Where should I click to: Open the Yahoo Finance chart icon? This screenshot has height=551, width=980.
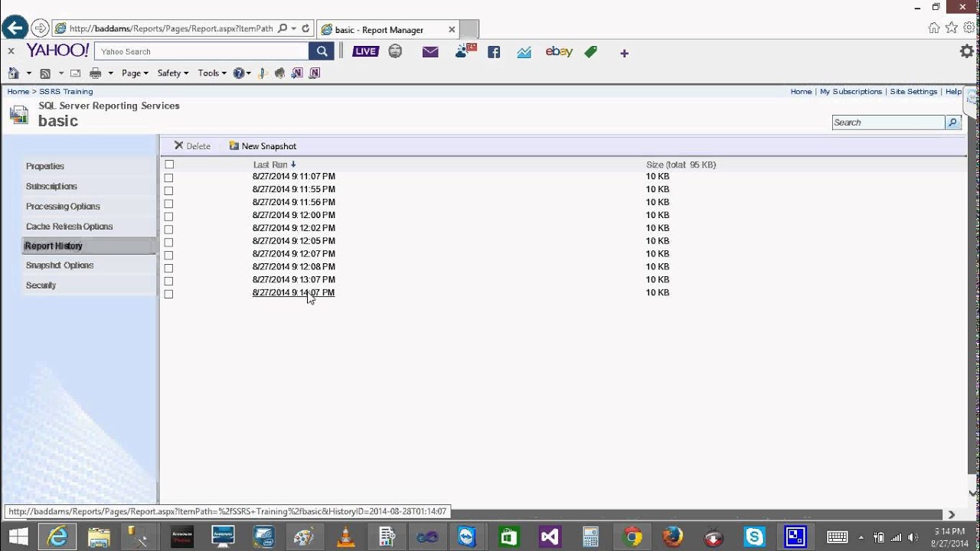524,52
